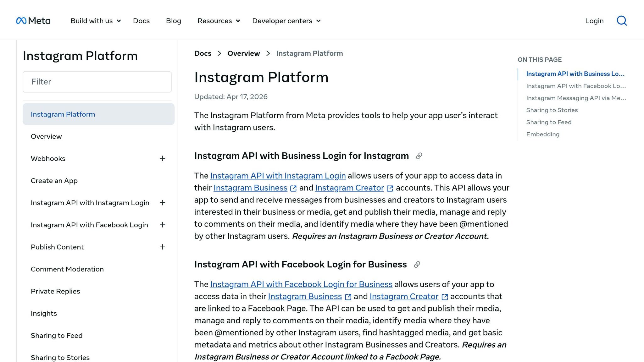This screenshot has height=362, width=644.
Task: Click the sidebar Filter input field
Action: [97, 82]
